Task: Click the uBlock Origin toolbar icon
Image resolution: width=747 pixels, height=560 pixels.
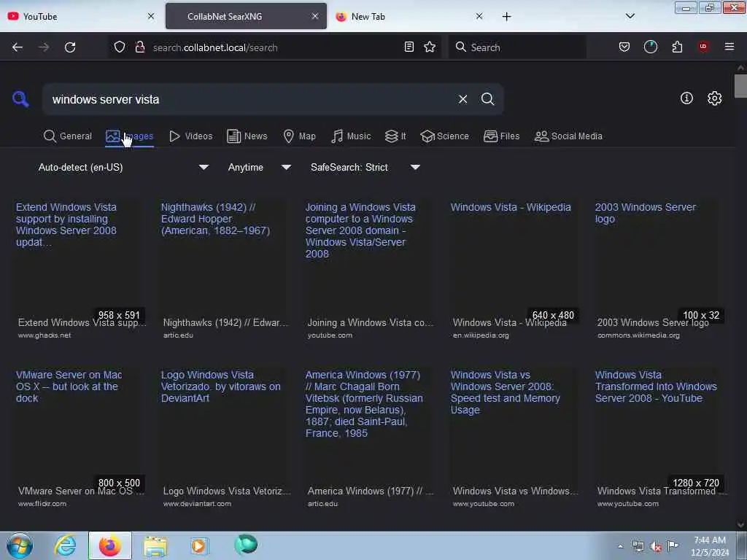Action: pos(703,47)
